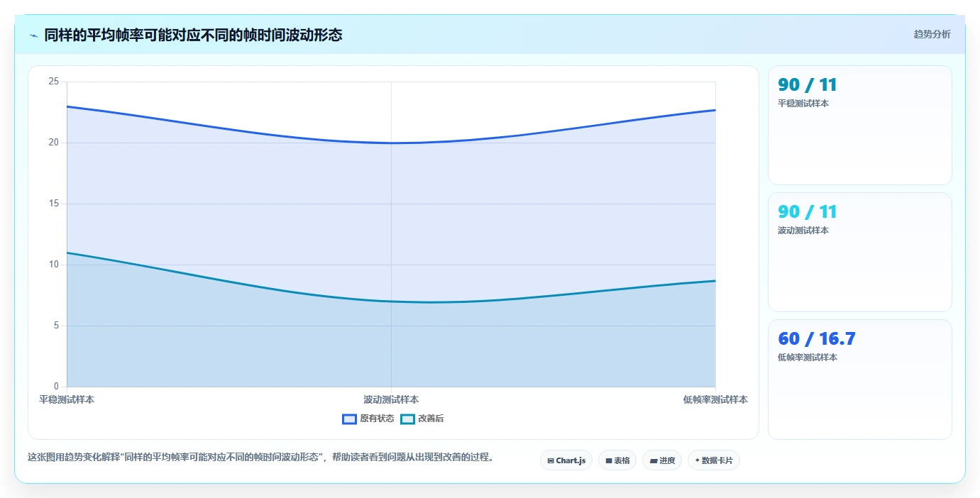Click the y-axis value 20
The height and width of the screenshot is (498, 980).
[x=54, y=143]
